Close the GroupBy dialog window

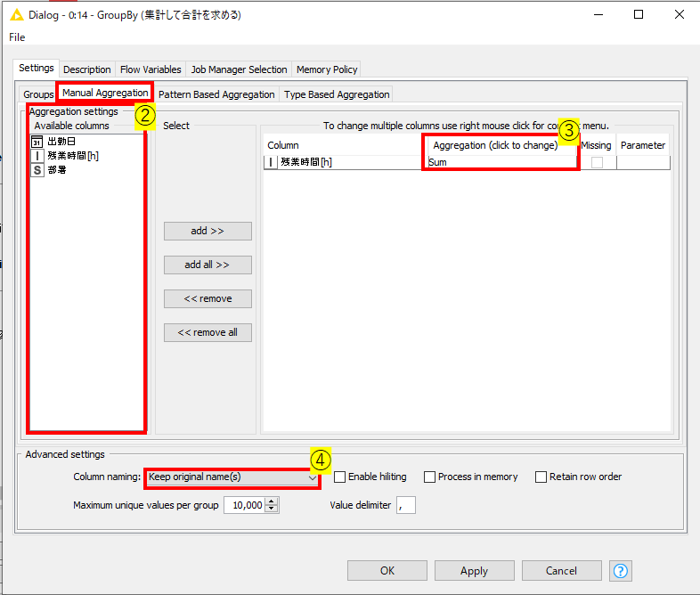[679, 15]
